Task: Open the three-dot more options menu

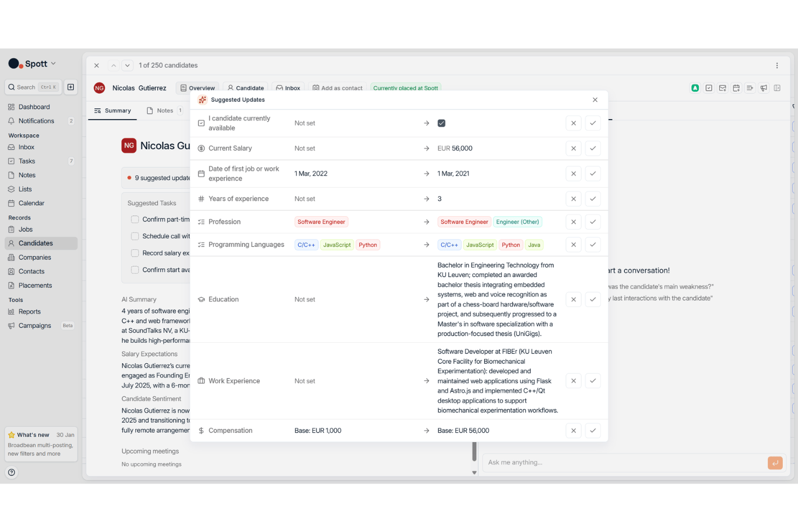Action: tap(777, 65)
